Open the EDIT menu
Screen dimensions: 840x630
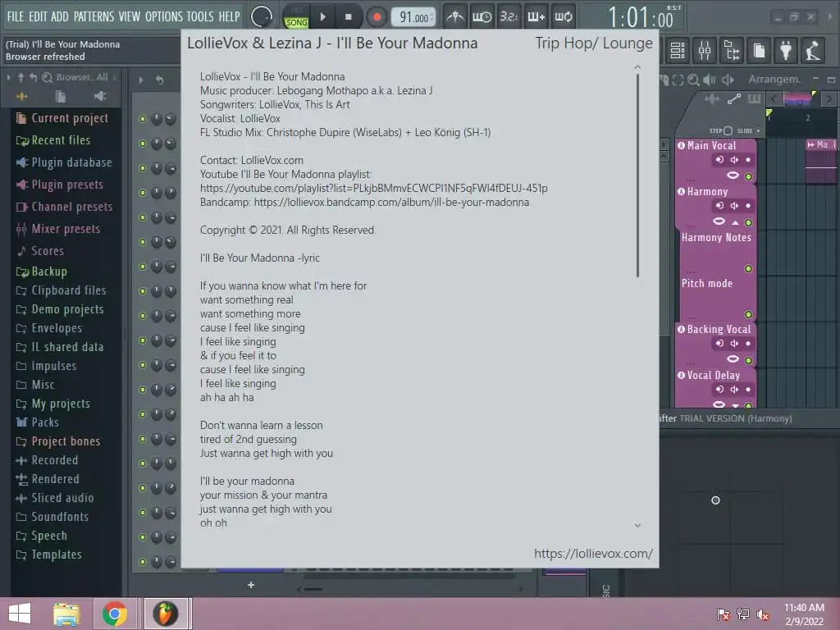coord(38,16)
